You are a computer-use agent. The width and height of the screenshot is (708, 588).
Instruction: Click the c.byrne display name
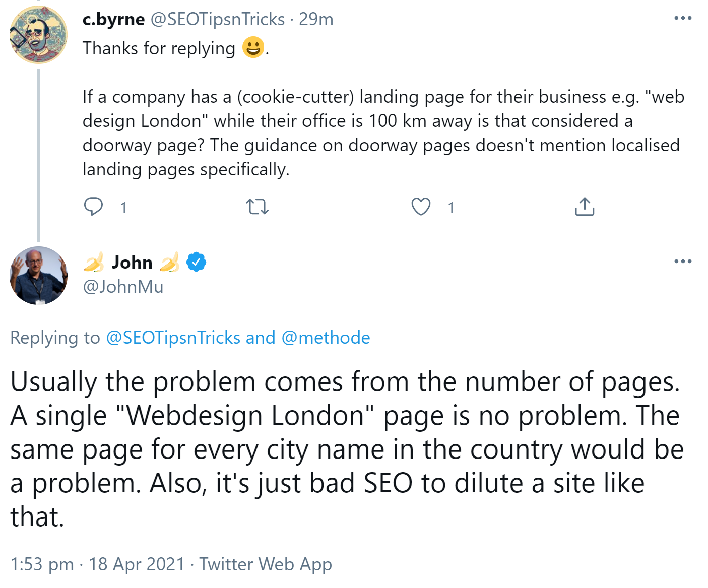point(113,19)
